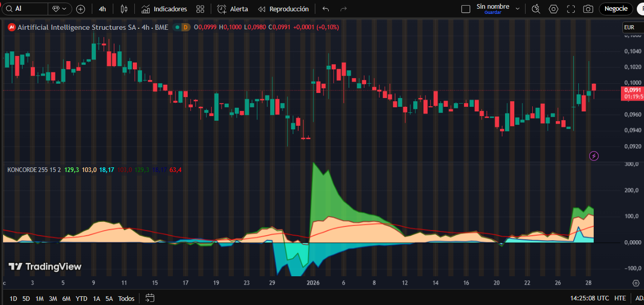Select the 1M time range
Image resolution: width=644 pixels, height=305 pixels.
(39, 298)
